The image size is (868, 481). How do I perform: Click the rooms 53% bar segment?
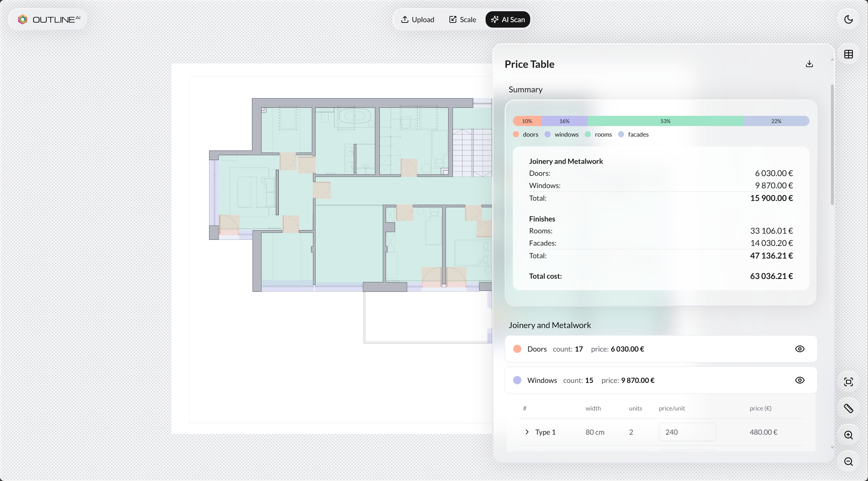665,121
